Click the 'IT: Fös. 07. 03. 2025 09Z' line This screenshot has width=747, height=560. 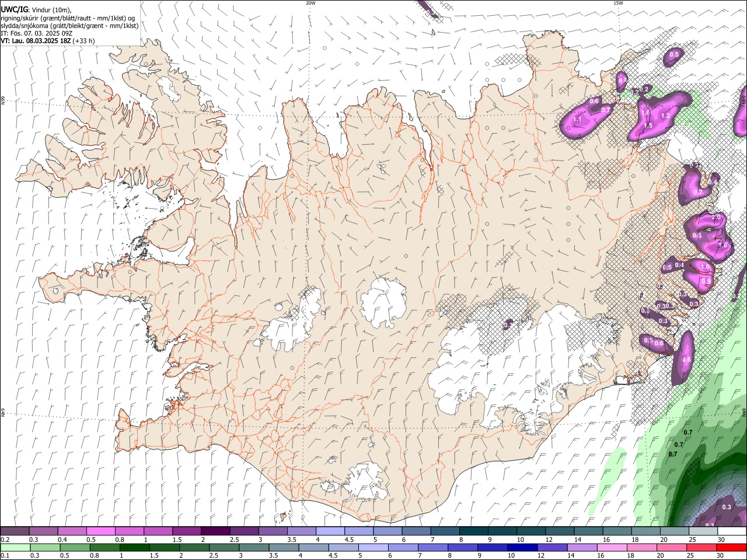click(x=36, y=33)
